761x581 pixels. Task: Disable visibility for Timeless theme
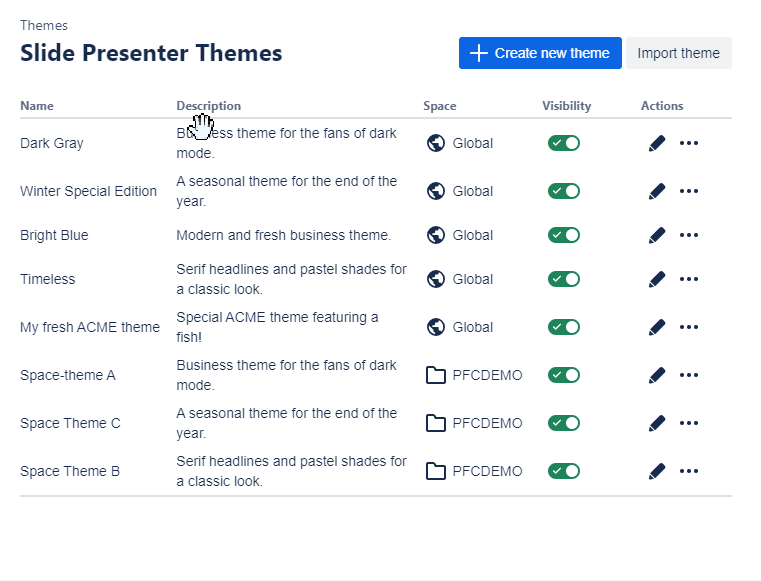[563, 279]
